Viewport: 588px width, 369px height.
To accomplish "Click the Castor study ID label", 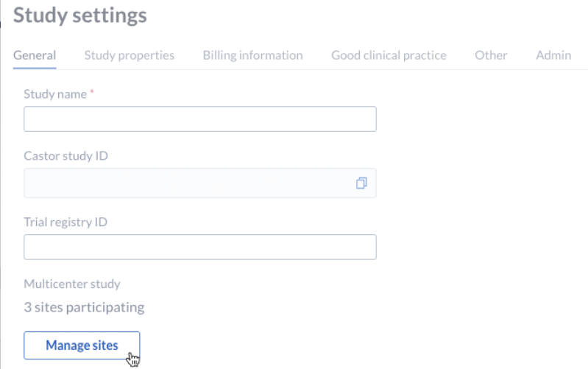I will click(65, 156).
